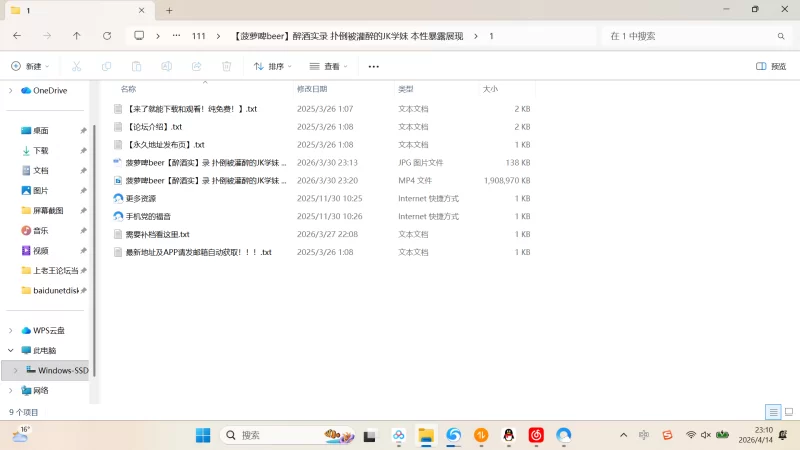Switch to large icons view at the bottom right
The image size is (800, 450).
pyautogui.click(x=788, y=412)
